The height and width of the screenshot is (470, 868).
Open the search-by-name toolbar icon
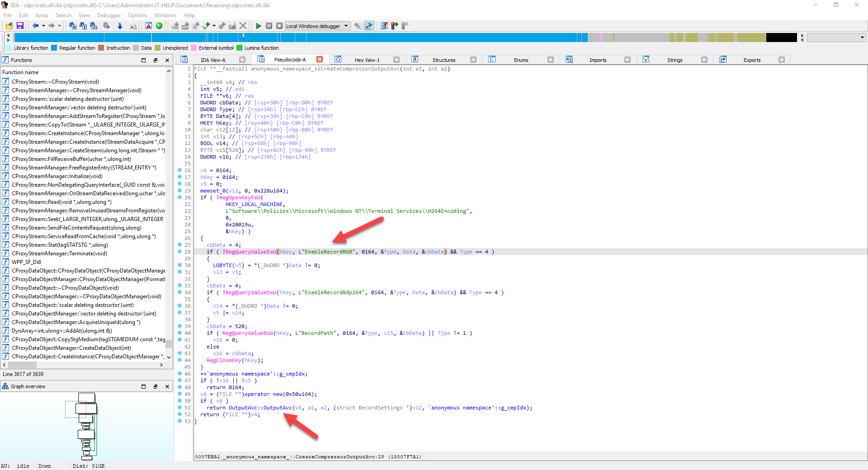(x=74, y=26)
